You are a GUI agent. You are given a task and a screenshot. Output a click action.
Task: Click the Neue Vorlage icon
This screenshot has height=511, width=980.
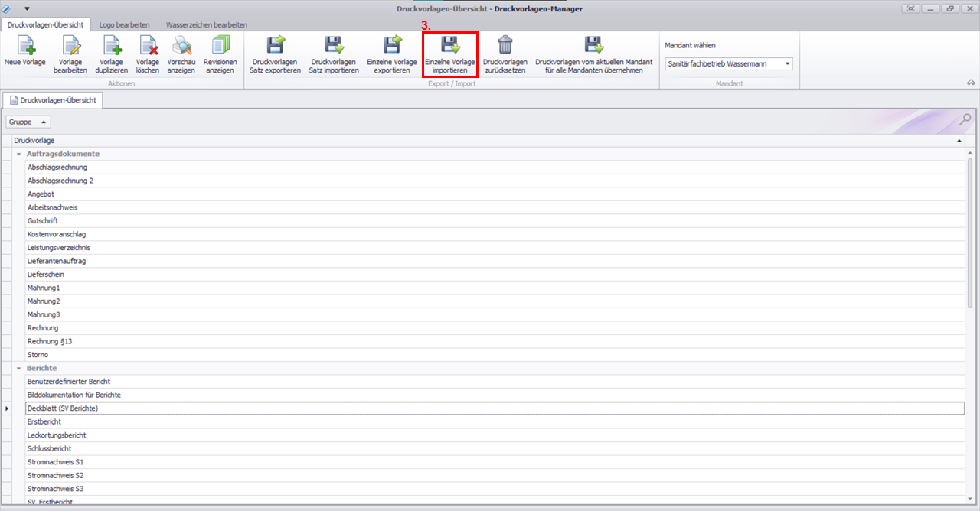[x=25, y=46]
